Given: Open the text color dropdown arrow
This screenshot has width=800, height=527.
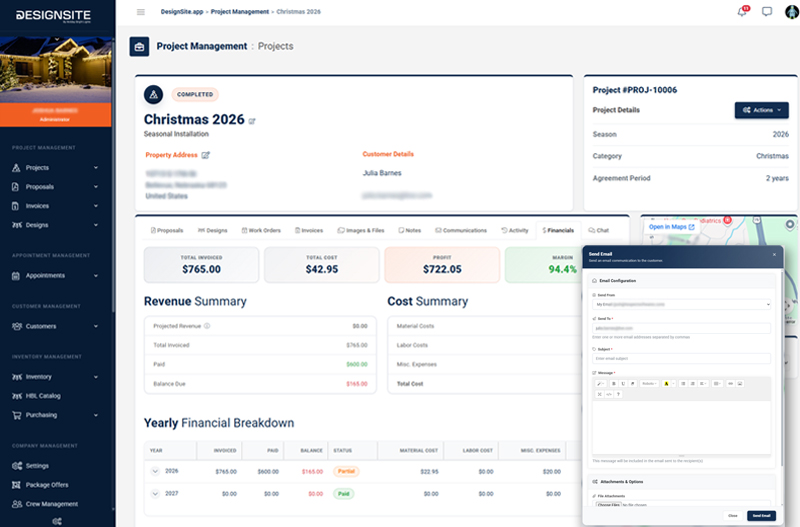Looking at the screenshot, I should (673, 384).
